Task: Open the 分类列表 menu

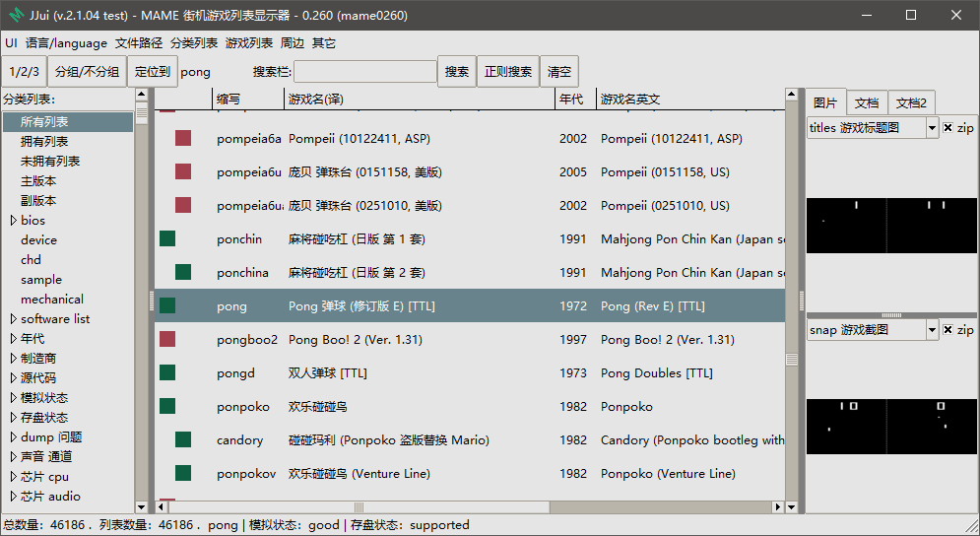Action: pyautogui.click(x=194, y=43)
